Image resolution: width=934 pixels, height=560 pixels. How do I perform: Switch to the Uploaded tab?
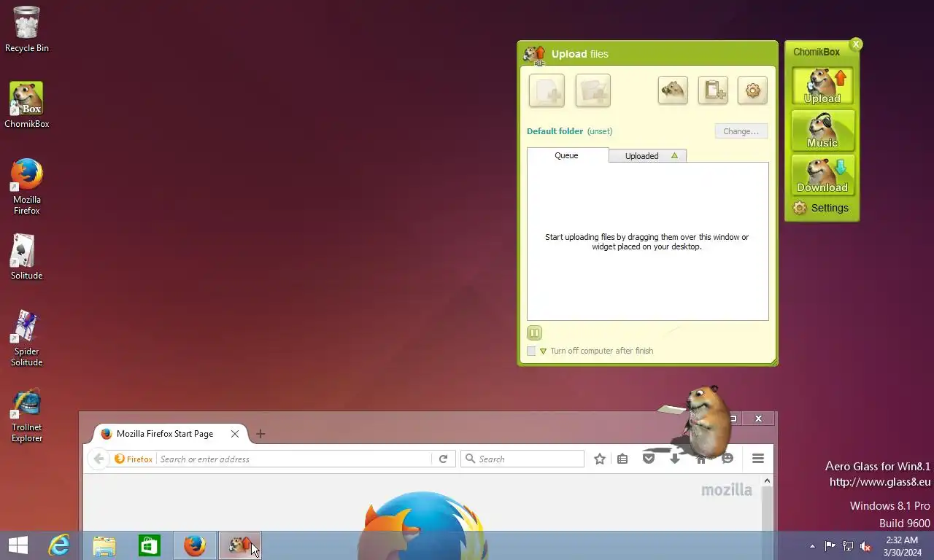click(647, 155)
